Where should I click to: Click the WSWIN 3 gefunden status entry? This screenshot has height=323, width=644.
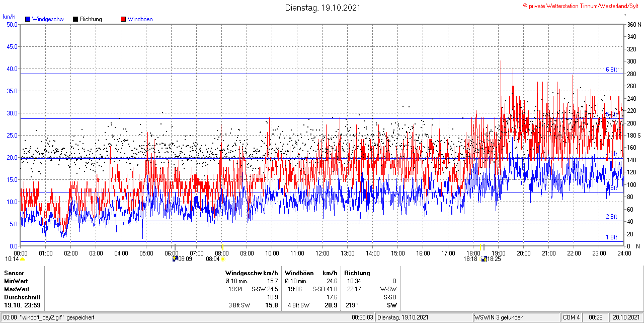pos(499,317)
